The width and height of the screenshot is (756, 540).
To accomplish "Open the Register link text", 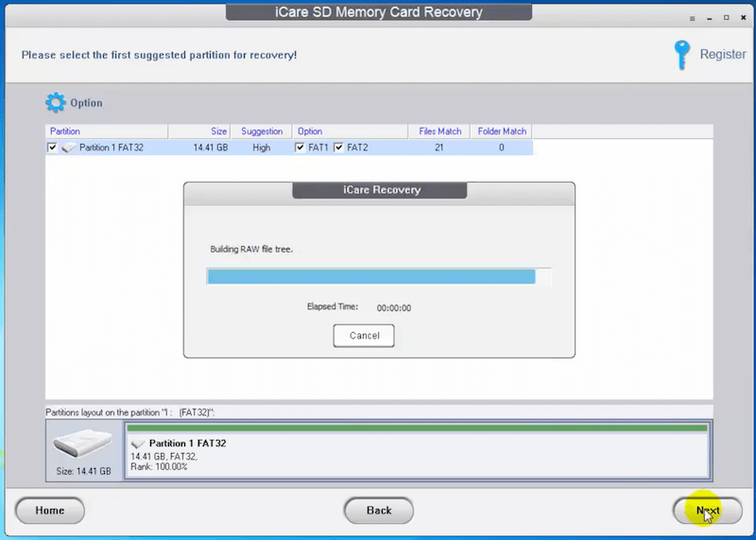I will click(x=723, y=54).
